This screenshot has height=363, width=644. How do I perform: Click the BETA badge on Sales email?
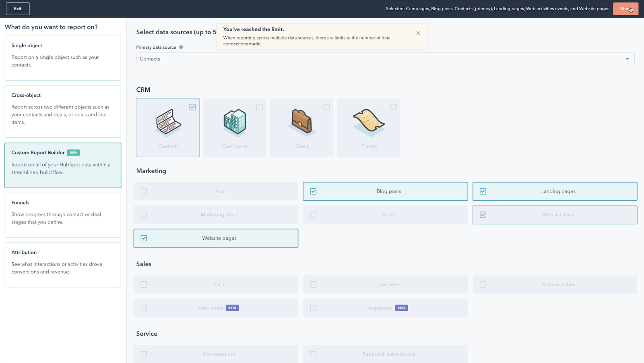tap(232, 308)
